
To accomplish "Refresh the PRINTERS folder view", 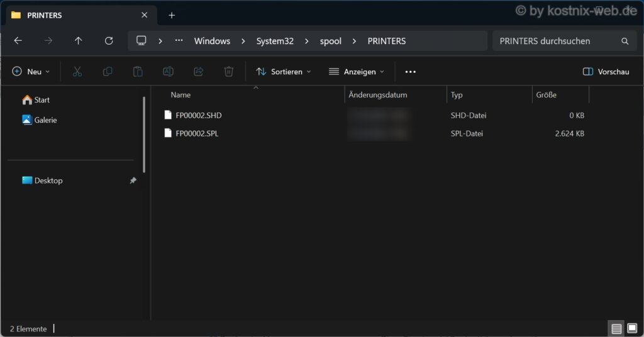I will pos(108,41).
